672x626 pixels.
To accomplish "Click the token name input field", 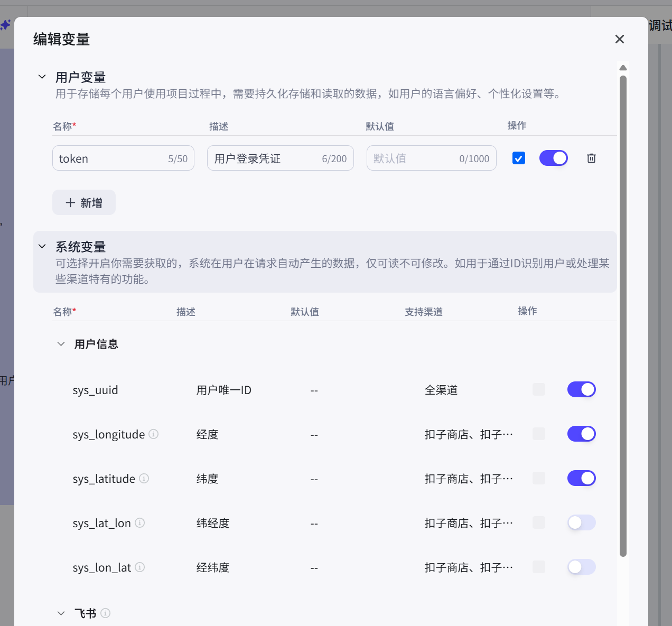I will tap(116, 158).
